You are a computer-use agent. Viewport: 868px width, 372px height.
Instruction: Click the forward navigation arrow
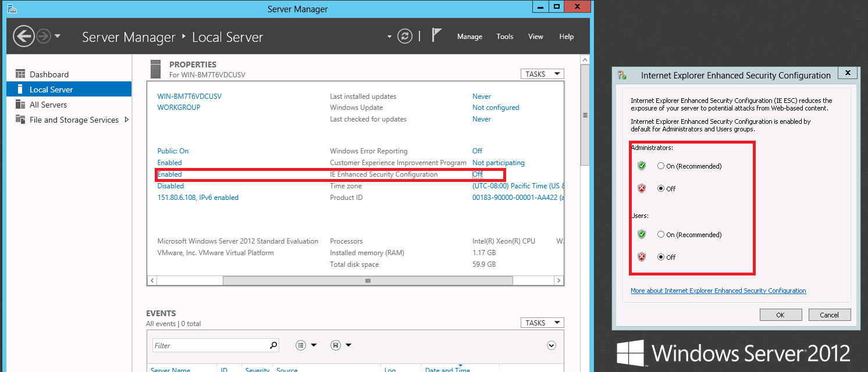pos(44,37)
